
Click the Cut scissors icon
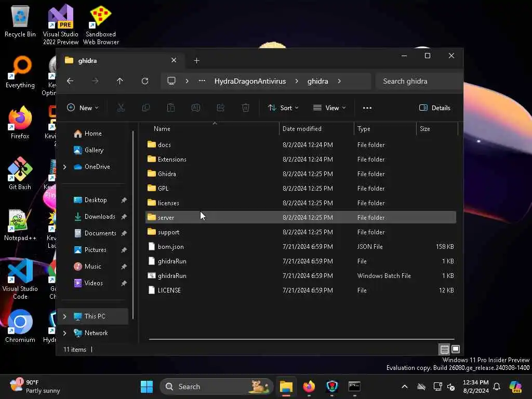(x=121, y=108)
